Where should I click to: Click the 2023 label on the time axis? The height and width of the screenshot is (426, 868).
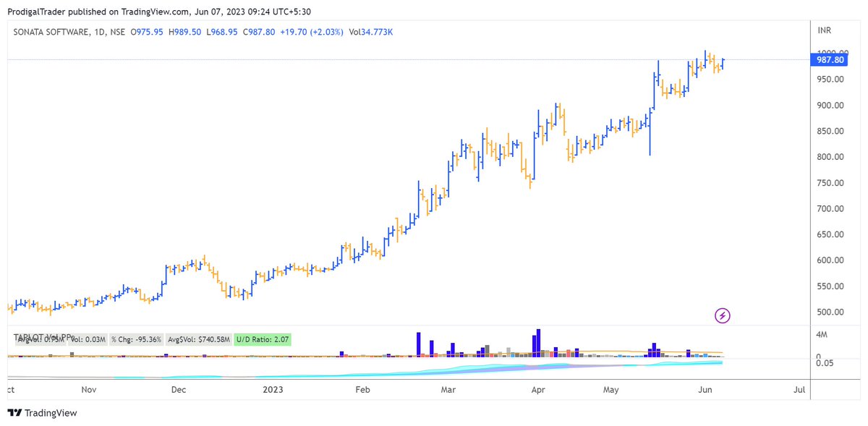[x=273, y=389]
